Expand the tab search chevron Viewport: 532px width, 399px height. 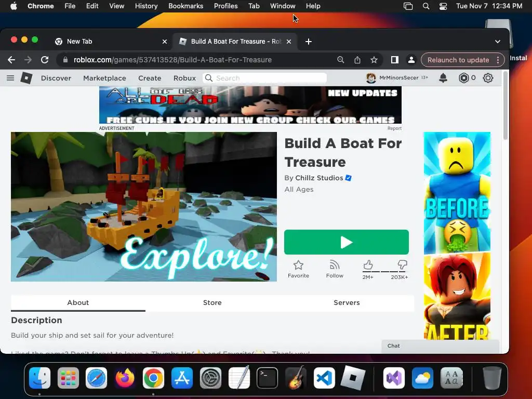point(497,42)
